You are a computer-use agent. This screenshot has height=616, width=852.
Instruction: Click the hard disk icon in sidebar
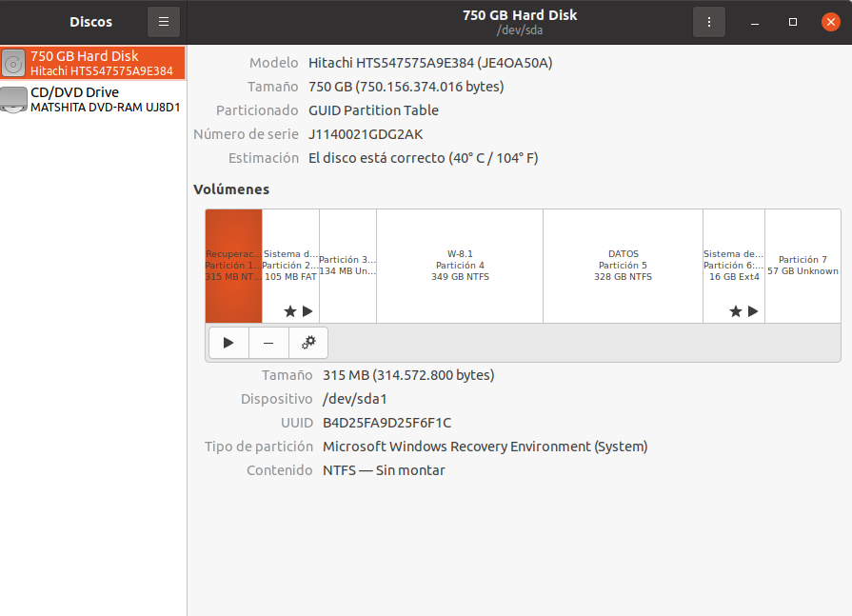[x=13, y=63]
